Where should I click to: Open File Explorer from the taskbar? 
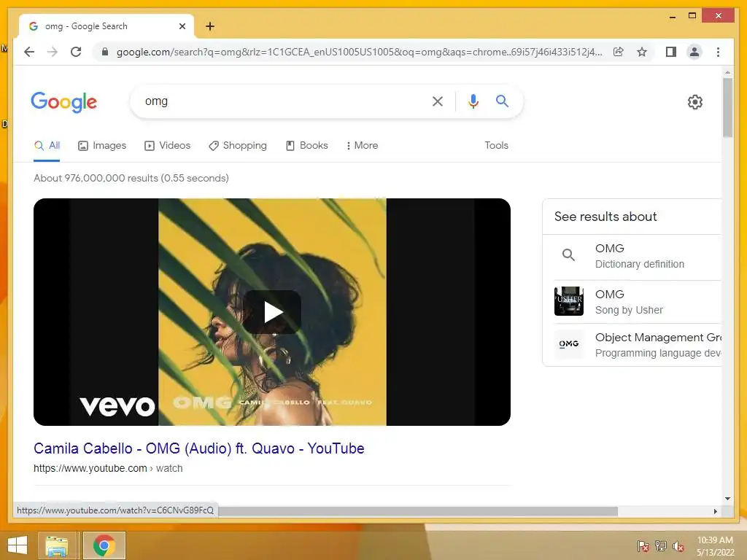pyautogui.click(x=57, y=545)
